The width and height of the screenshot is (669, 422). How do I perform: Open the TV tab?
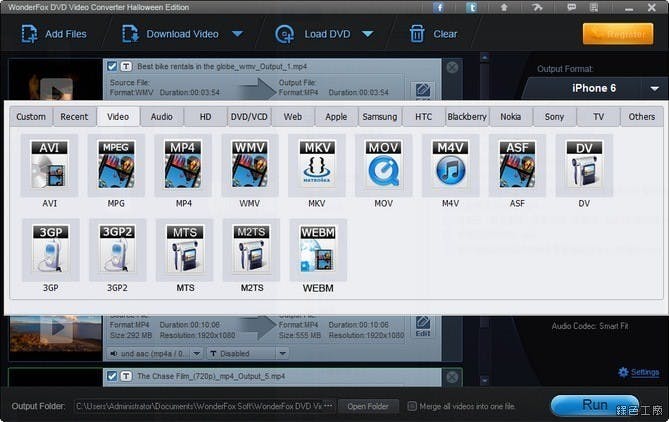coord(599,117)
